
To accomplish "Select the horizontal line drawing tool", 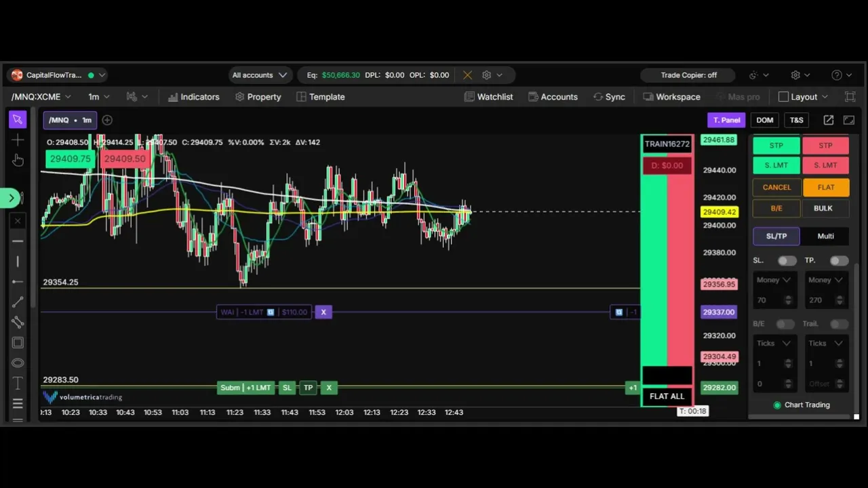I will coord(18,241).
